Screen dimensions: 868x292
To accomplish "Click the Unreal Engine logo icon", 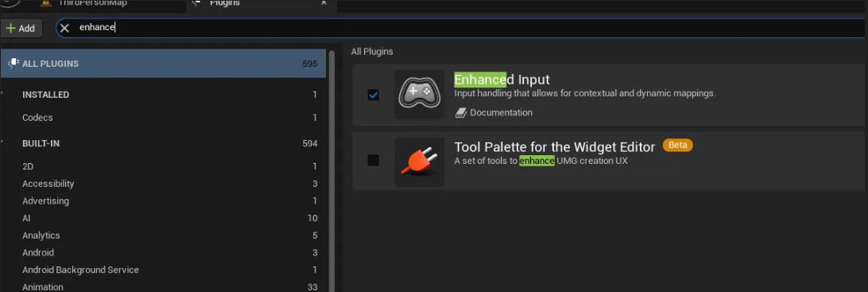I will [x=10, y=2].
